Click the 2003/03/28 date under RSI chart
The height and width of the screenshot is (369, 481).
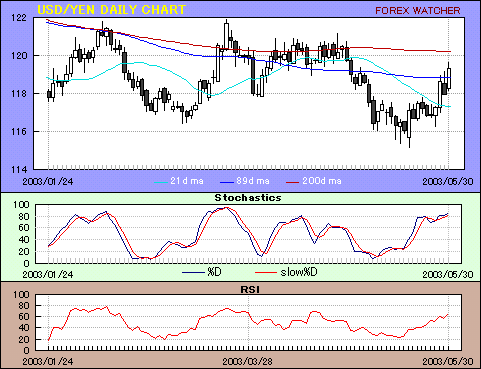click(x=248, y=361)
